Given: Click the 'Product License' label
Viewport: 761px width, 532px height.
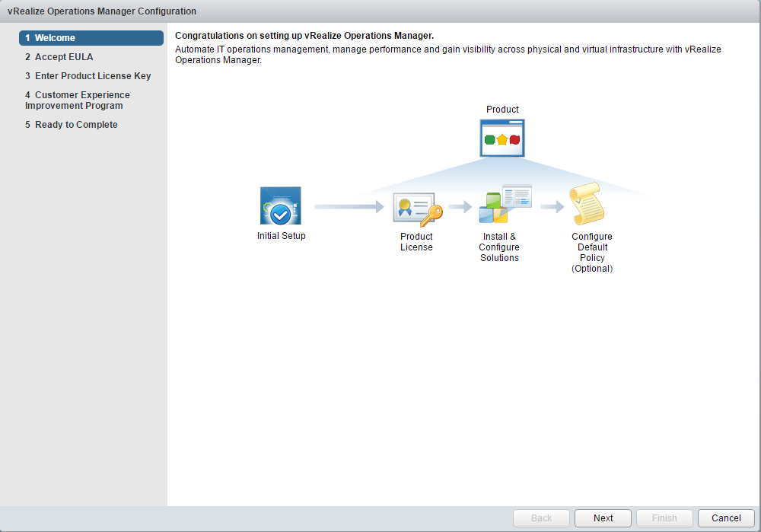Looking at the screenshot, I should 416,242.
